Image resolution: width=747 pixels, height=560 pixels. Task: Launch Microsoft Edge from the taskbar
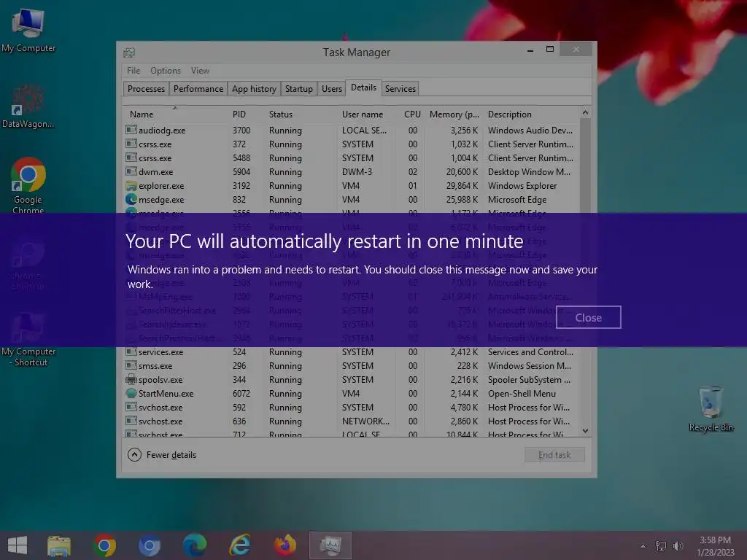[195, 545]
